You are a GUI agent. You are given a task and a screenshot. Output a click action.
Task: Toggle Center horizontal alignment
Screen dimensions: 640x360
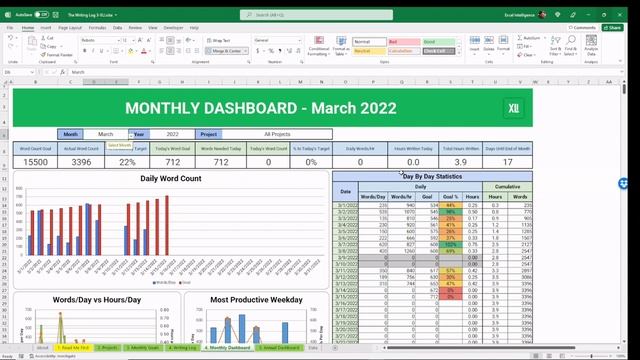[170, 51]
